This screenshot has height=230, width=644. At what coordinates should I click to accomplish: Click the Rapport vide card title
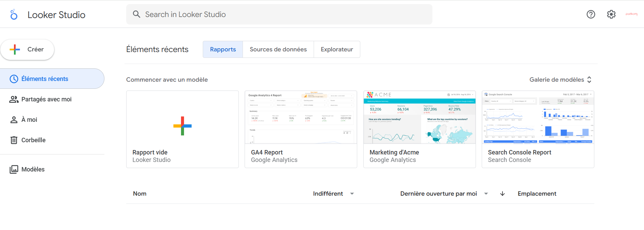(x=150, y=152)
